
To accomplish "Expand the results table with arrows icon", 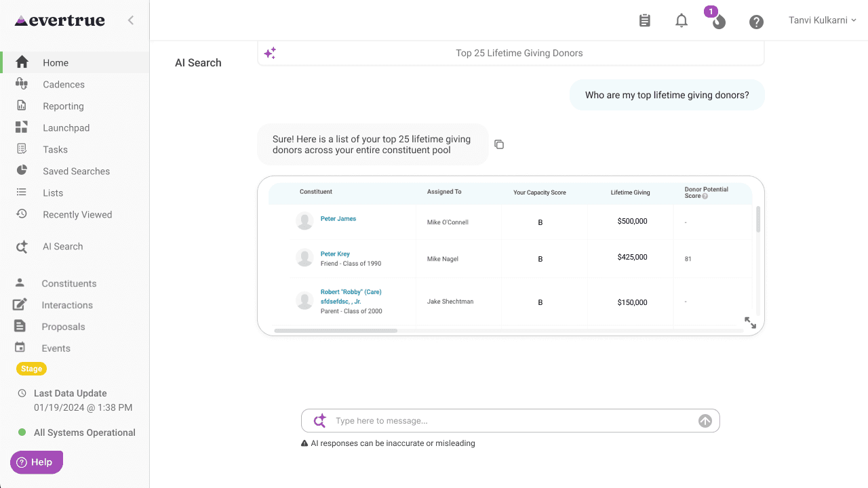I will coord(750,323).
